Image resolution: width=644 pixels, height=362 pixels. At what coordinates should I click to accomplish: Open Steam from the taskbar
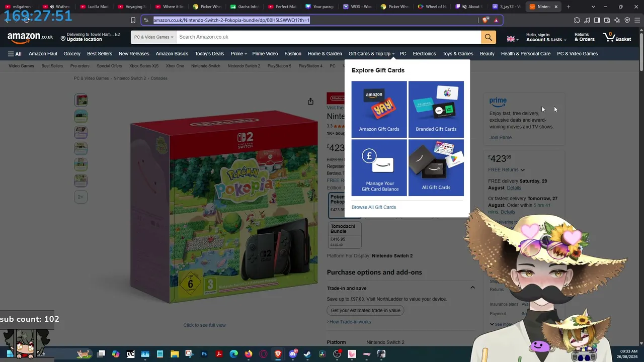click(307, 354)
